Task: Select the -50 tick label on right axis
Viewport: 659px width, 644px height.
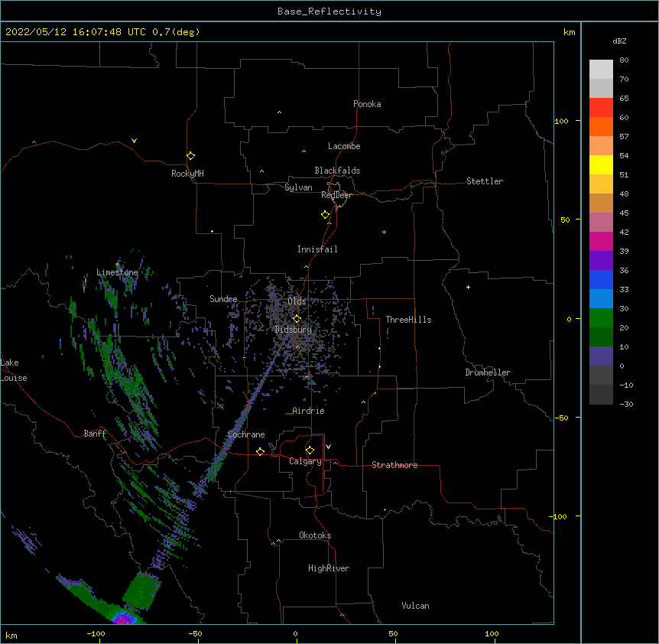Action: [x=561, y=418]
